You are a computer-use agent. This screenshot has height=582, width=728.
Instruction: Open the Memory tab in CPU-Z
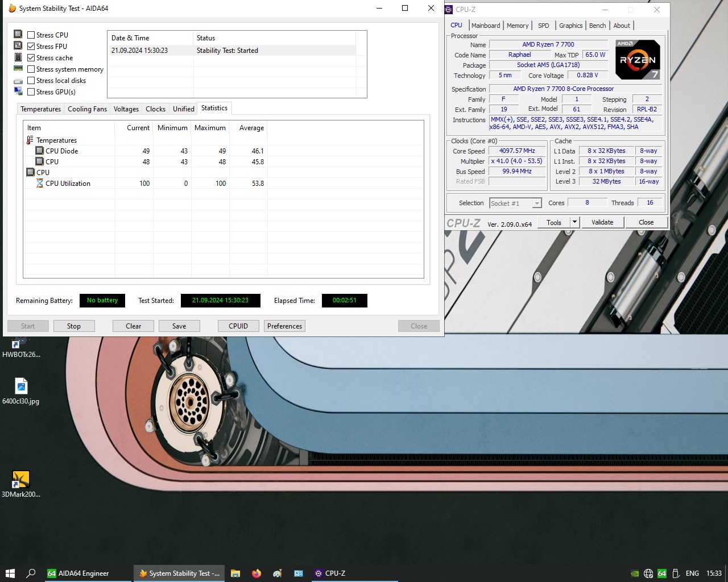(x=518, y=26)
